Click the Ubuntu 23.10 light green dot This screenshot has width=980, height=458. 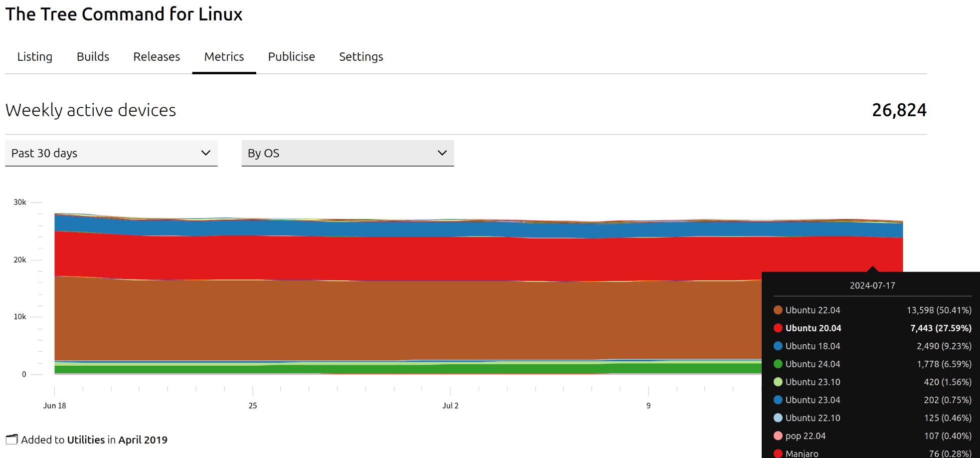[x=778, y=382]
